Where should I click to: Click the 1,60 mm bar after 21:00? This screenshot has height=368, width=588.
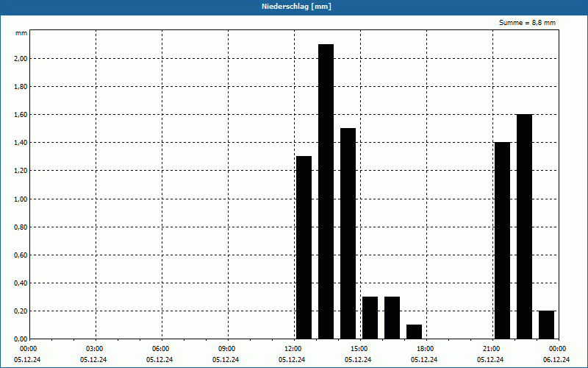(524, 227)
